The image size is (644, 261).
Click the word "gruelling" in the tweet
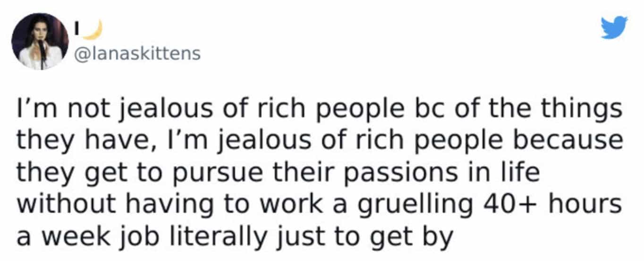(x=415, y=204)
